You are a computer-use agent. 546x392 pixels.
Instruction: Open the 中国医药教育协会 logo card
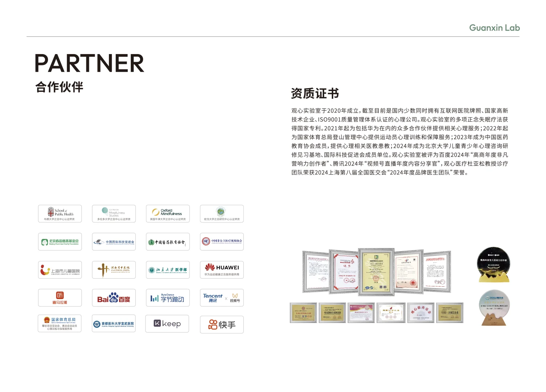tap(168, 242)
